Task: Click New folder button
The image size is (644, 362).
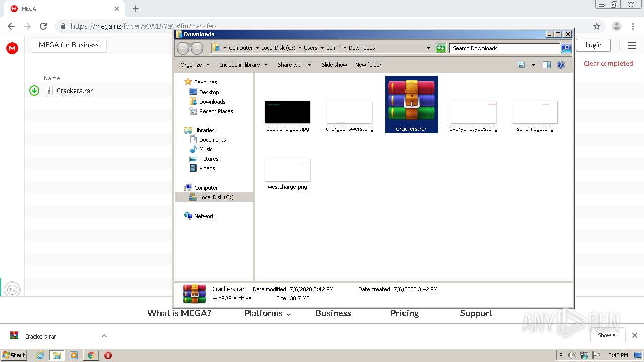Action: pyautogui.click(x=368, y=65)
